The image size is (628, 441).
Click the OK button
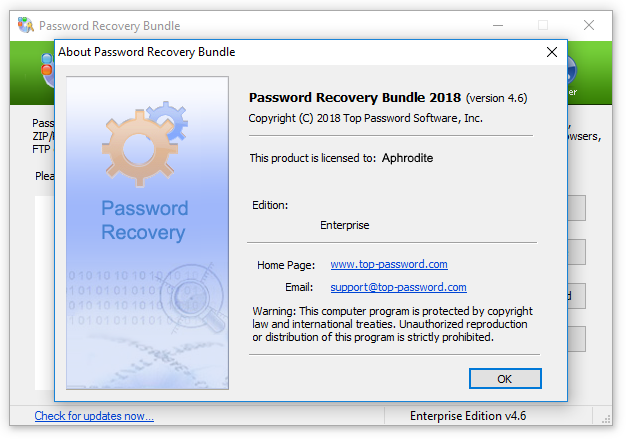coord(505,378)
